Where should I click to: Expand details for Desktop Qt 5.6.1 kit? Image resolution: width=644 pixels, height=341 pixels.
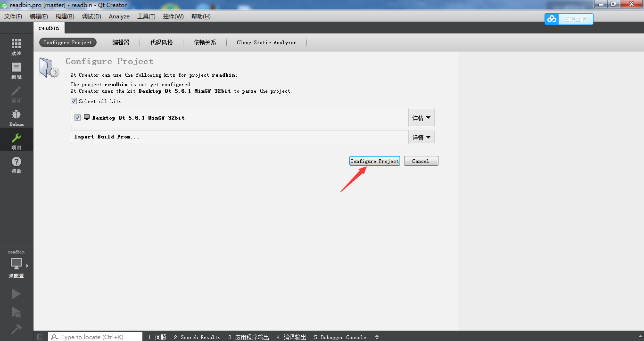point(421,118)
